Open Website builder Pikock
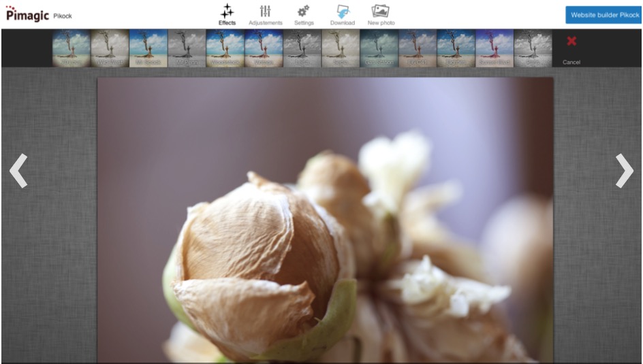643x364 pixels. click(604, 14)
